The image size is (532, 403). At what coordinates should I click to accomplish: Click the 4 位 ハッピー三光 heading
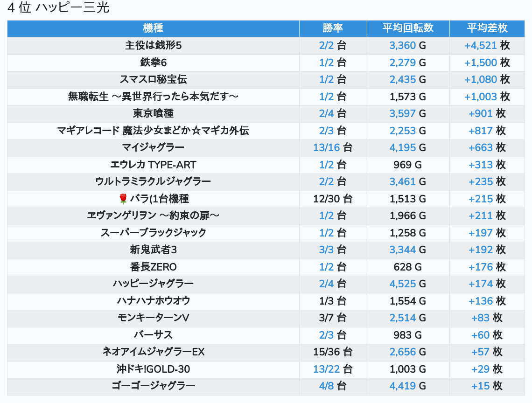click(x=58, y=8)
